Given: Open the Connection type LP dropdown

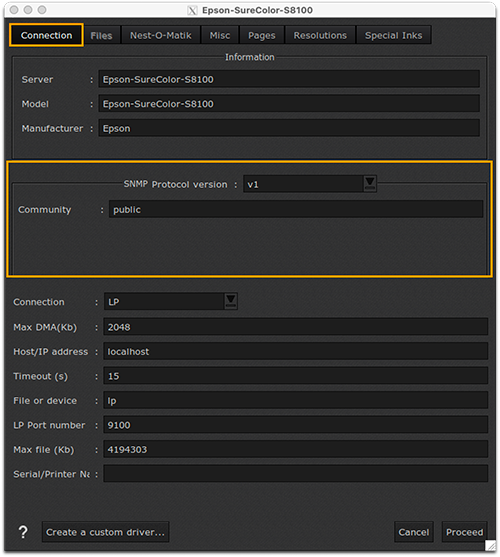Looking at the screenshot, I should [170, 301].
